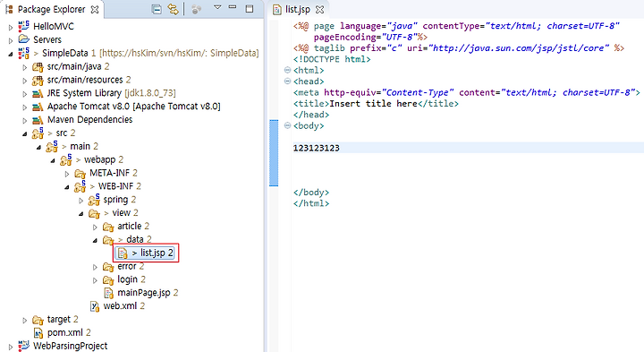Viewport: 644px width, 352px height.
Task: Expand the spring folder
Action: coord(80,201)
